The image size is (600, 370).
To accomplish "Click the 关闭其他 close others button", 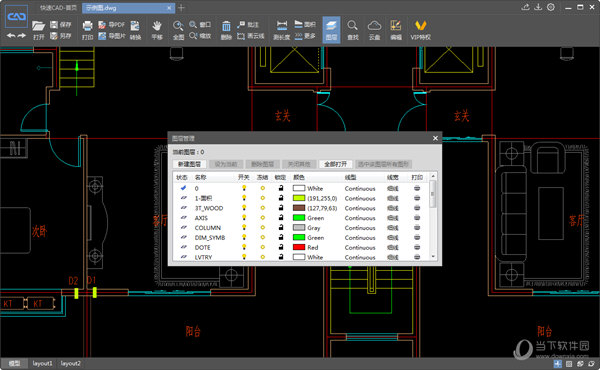I will (x=299, y=164).
